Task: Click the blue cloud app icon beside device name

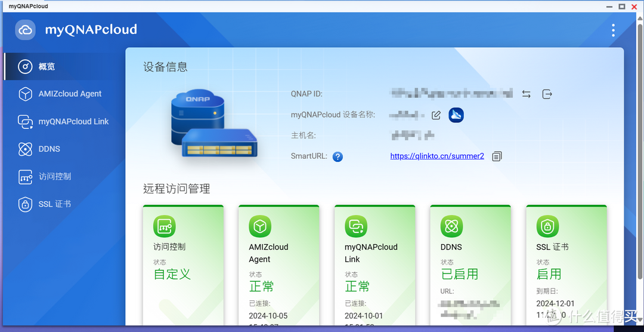Action: 456,115
